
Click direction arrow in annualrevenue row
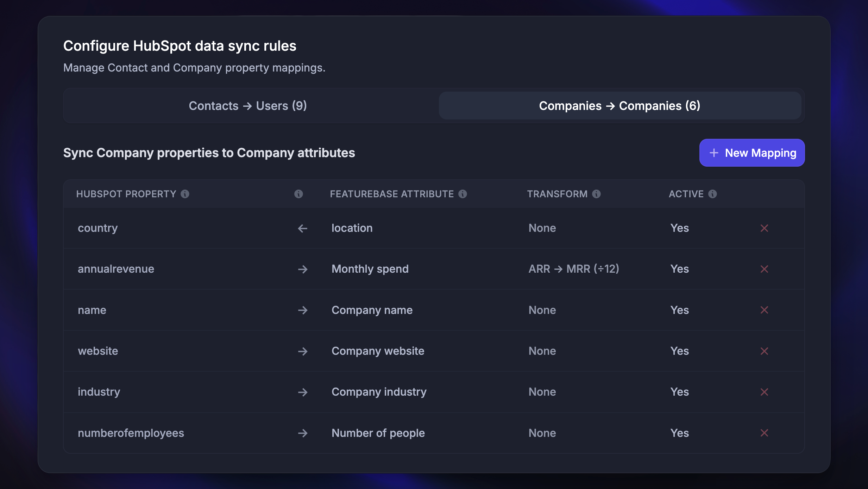click(303, 269)
